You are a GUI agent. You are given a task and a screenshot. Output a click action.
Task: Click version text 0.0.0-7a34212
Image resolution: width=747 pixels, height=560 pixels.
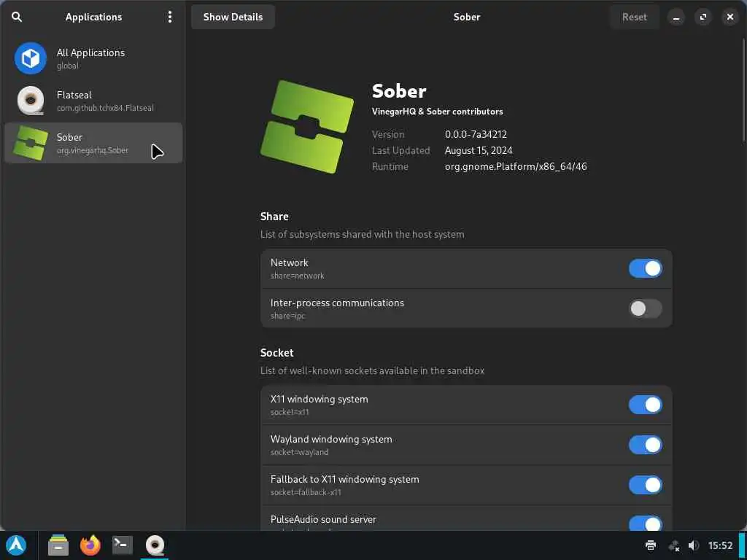476,134
